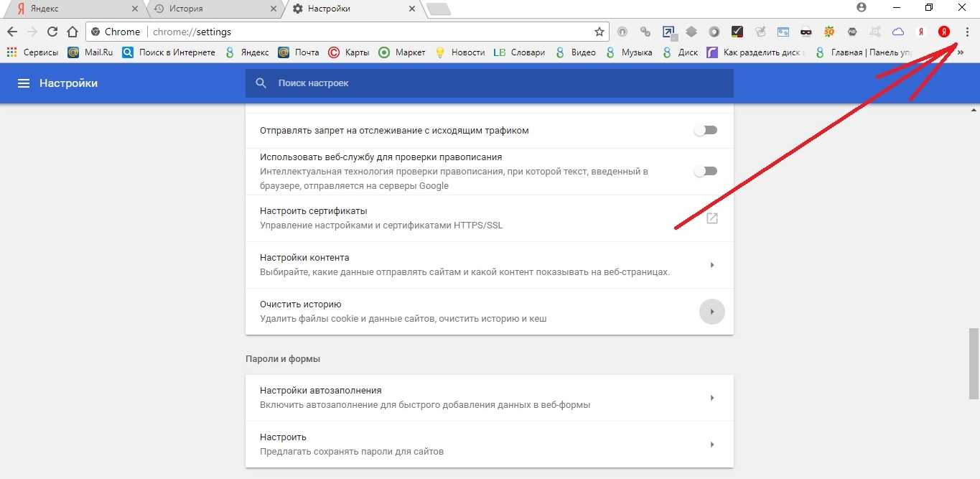Viewport: 980px width, 479px height.
Task: Click the orange 50 extension icon
Action: (829, 32)
